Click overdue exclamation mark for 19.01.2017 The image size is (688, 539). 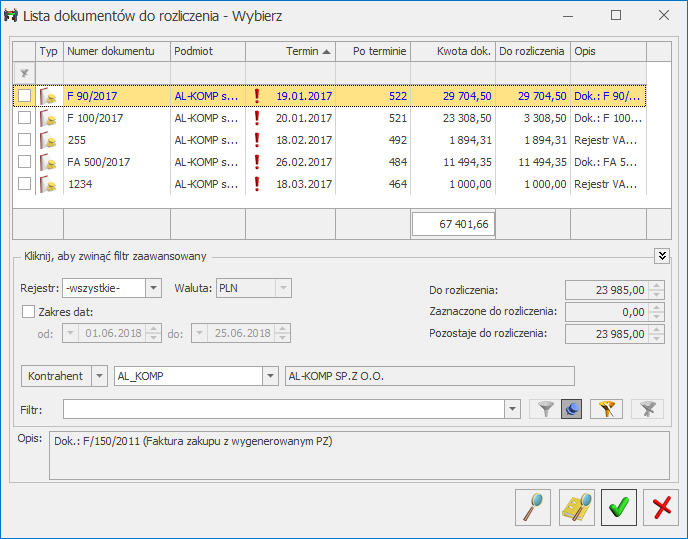click(257, 96)
